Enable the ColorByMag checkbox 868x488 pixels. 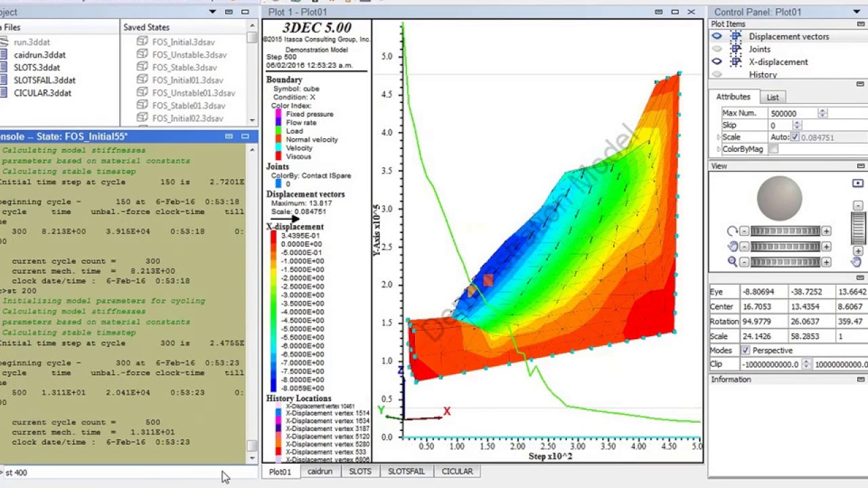click(x=774, y=149)
